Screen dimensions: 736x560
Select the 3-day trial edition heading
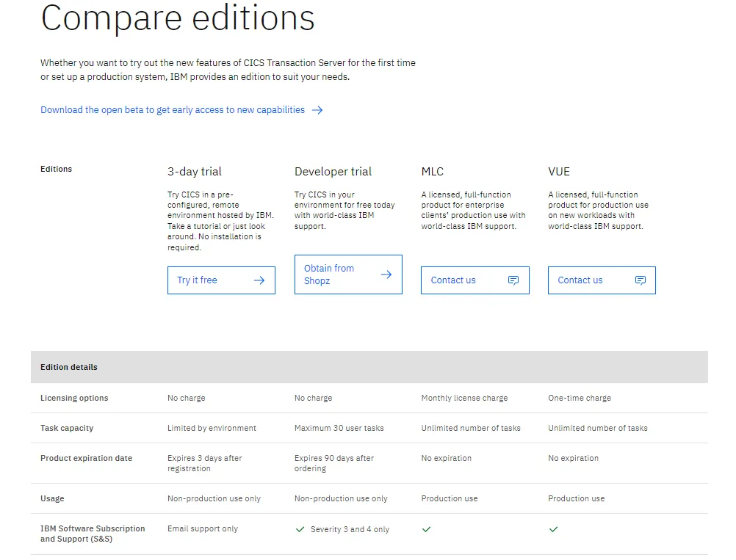[x=195, y=172]
